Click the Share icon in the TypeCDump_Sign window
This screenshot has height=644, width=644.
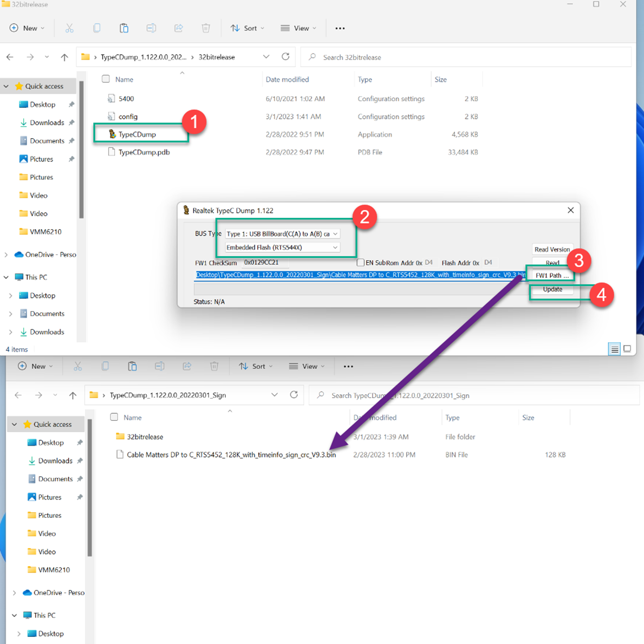187,366
